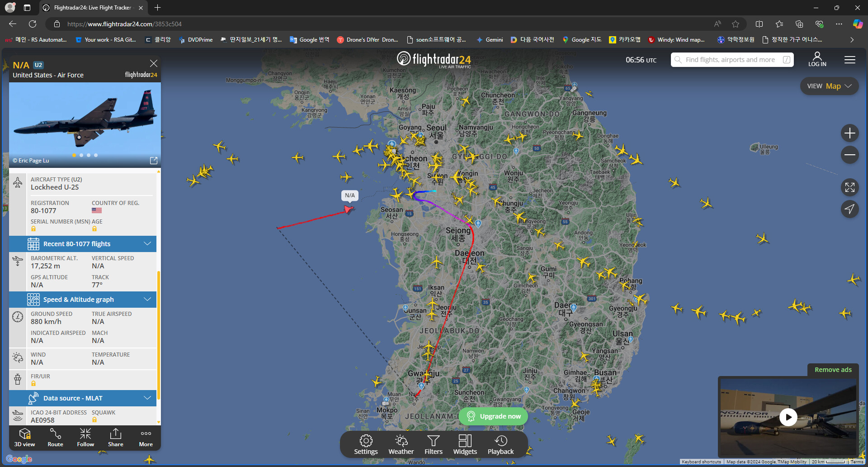Click the Remove ads button
The image size is (868, 467).
pos(833,370)
